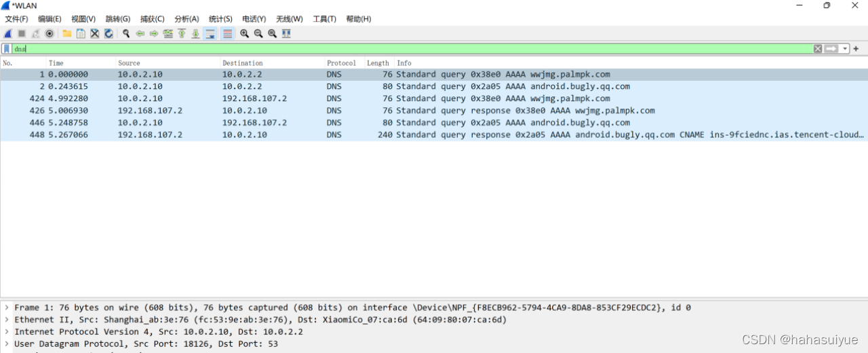Select packet 448 with length 240
This screenshot has height=353, width=868.
pyautogui.click(x=434, y=135)
